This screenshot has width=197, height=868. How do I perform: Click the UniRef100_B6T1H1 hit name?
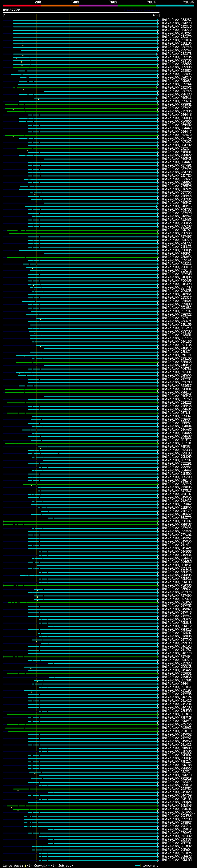[177, 443]
